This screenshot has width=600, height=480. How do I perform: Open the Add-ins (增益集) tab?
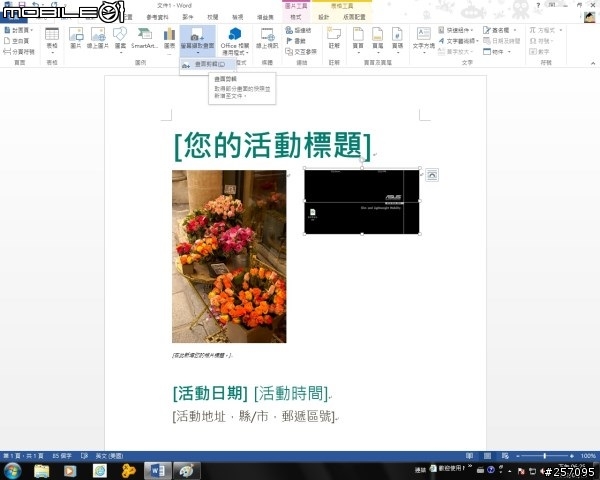pos(265,17)
